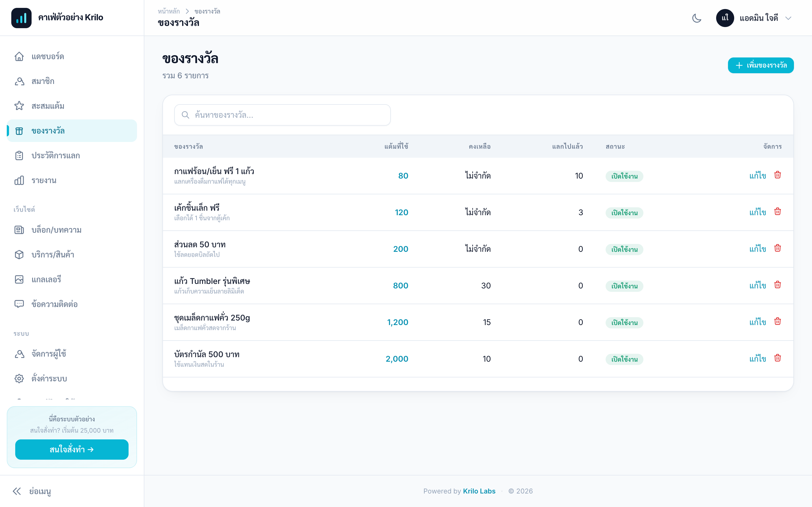Open the Krilo Labs footer link
Image resolution: width=812 pixels, height=507 pixels.
click(479, 491)
